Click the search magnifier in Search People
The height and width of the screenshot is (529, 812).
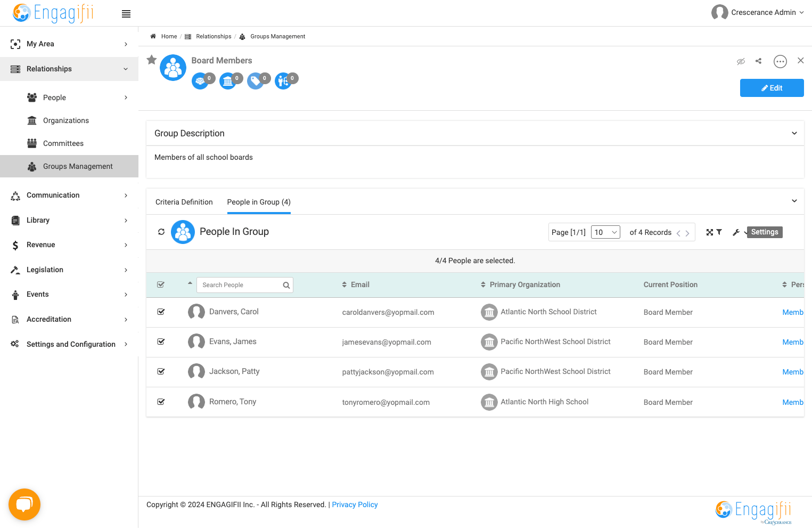coord(286,285)
